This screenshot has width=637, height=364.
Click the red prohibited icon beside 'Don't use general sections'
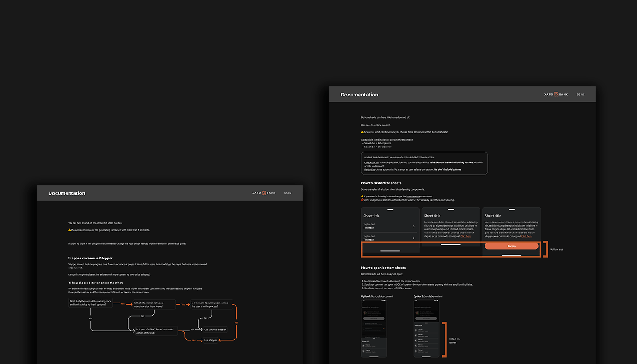coord(362,200)
